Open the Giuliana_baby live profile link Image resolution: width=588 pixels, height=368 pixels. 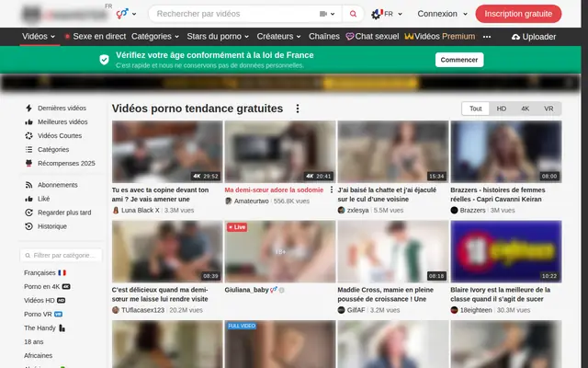click(x=247, y=290)
